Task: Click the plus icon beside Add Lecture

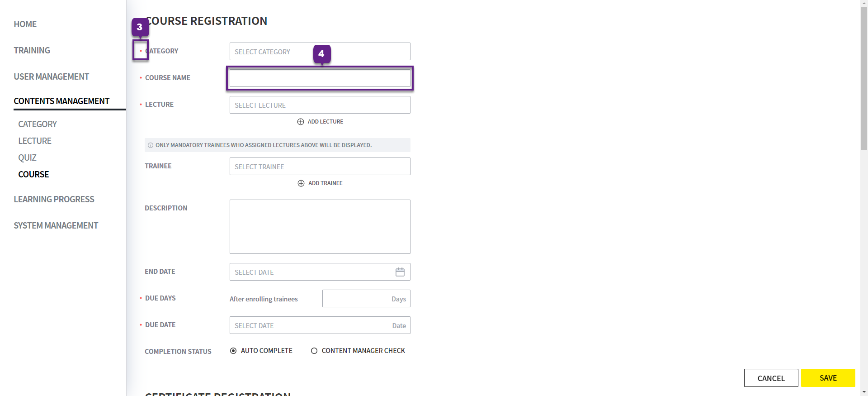Action: point(301,122)
